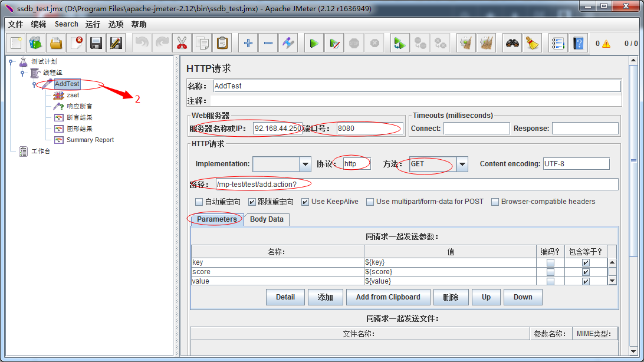Click the Undo arrow icon
Image resolution: width=644 pixels, height=362 pixels.
[142, 42]
